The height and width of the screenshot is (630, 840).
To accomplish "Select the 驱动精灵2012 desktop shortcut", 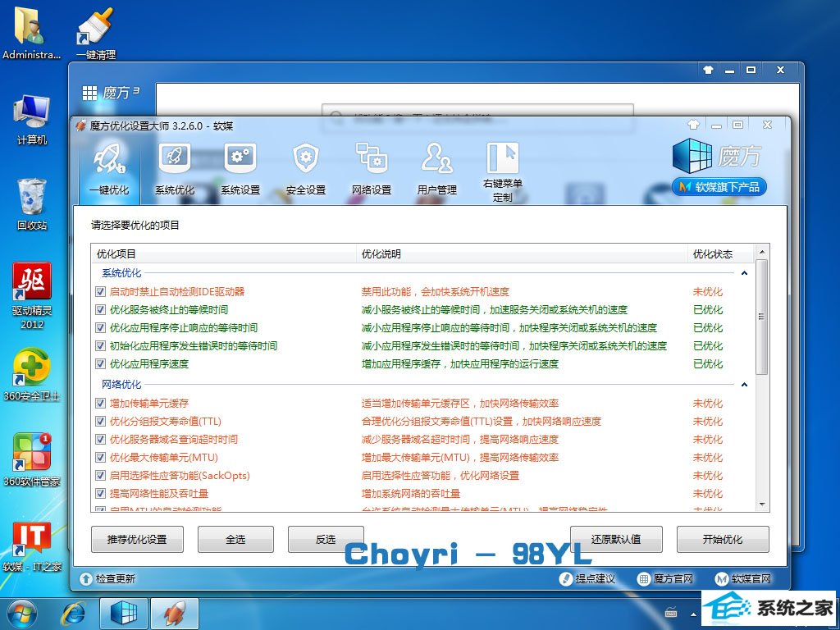I will click(32, 295).
